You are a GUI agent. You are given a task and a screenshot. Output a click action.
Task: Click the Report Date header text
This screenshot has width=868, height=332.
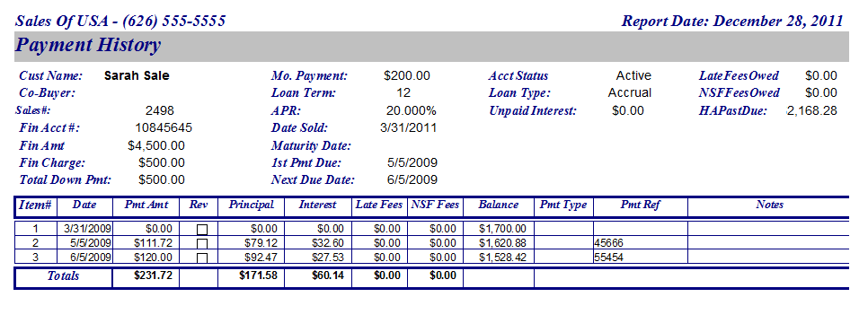tap(732, 21)
